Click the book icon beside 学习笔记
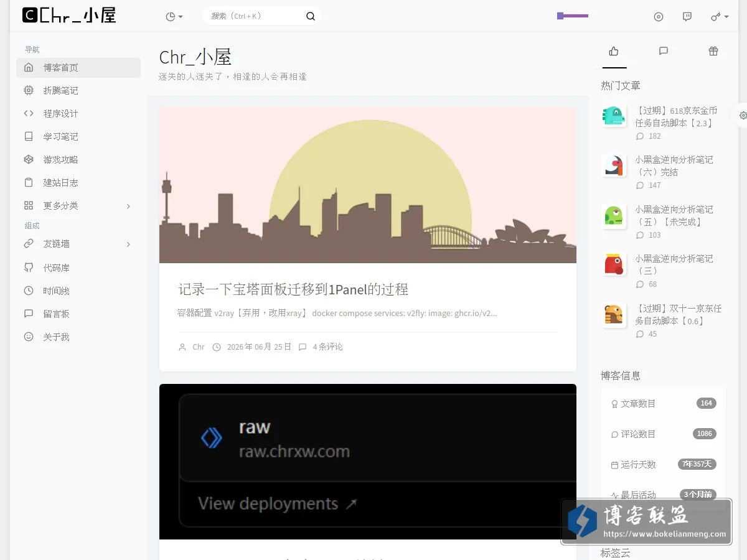The width and height of the screenshot is (747, 560). point(29,136)
